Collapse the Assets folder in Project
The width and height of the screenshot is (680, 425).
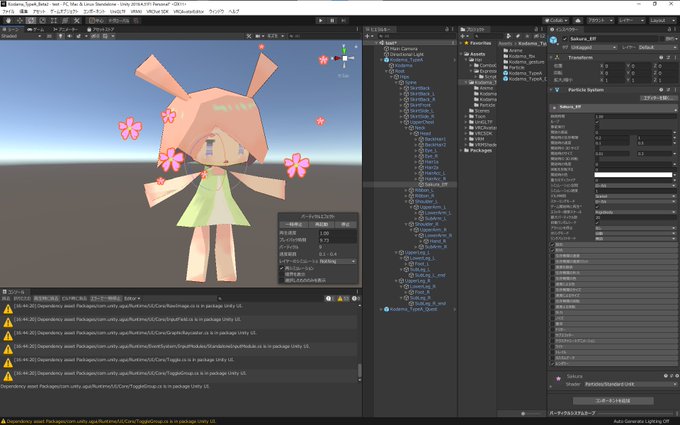tap(461, 54)
